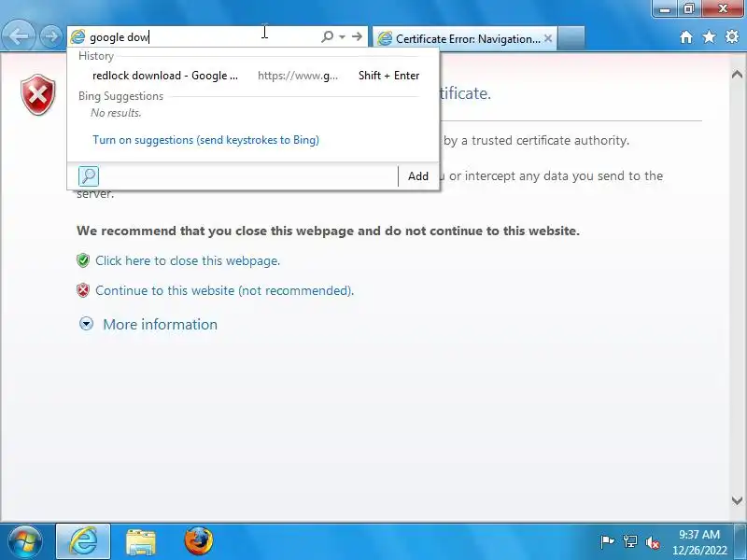747x560 pixels.
Task: Minimize the Internet Explorer window
Action: point(666,9)
